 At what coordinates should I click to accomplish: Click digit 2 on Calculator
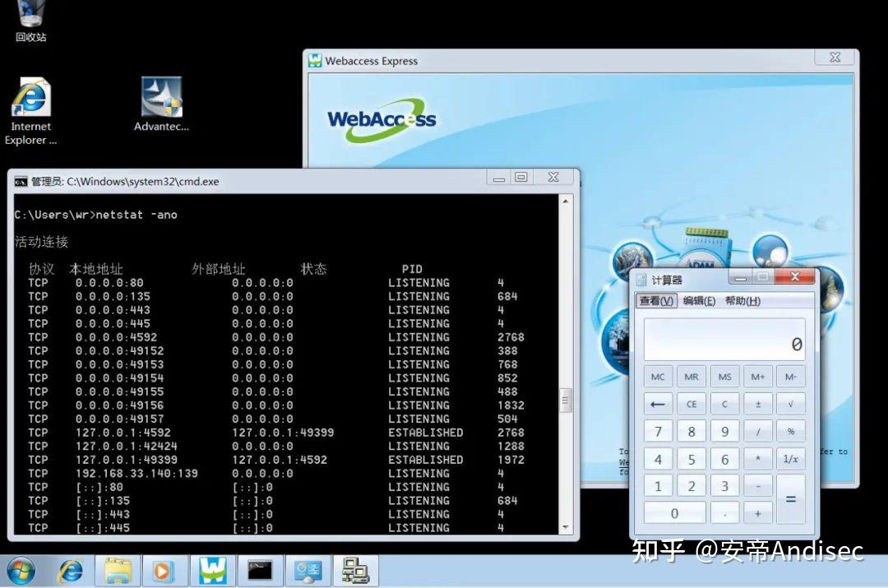coord(691,486)
